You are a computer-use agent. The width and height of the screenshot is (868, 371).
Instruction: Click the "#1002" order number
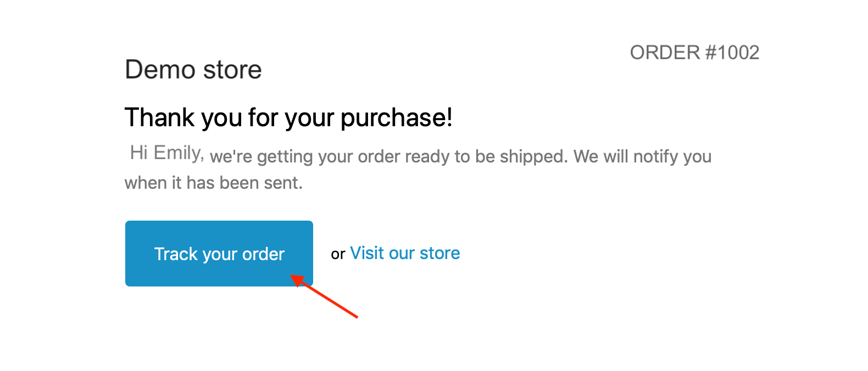click(x=732, y=53)
